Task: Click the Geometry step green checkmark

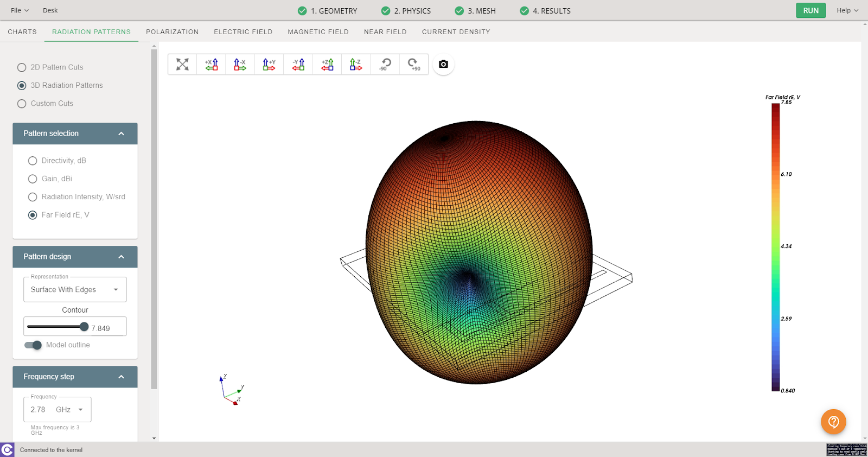Action: pyautogui.click(x=302, y=11)
